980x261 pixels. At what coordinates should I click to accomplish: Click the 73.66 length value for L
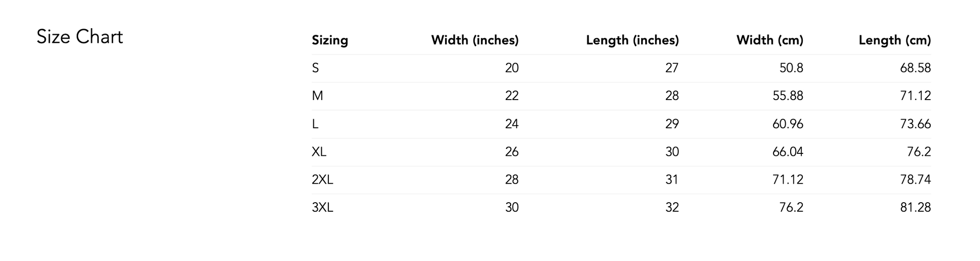click(x=916, y=124)
